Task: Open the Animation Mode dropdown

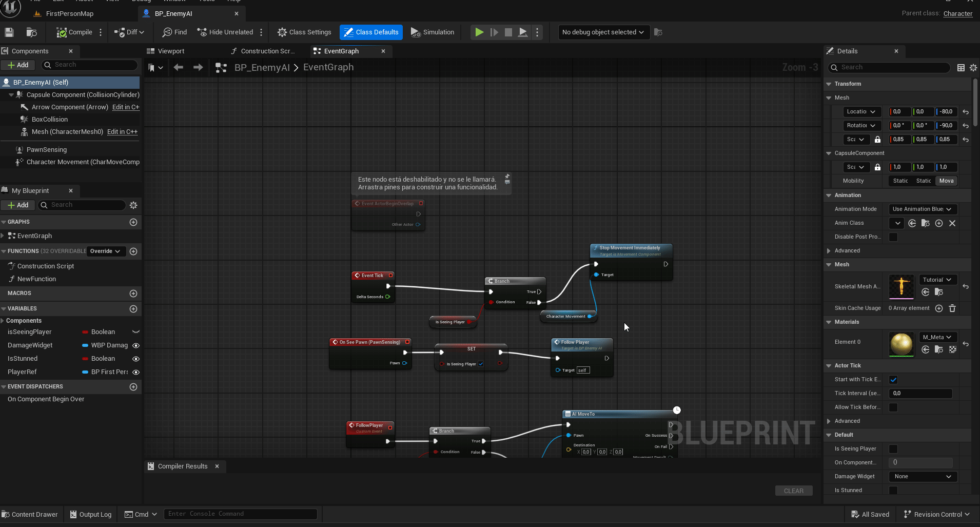Action: point(922,209)
